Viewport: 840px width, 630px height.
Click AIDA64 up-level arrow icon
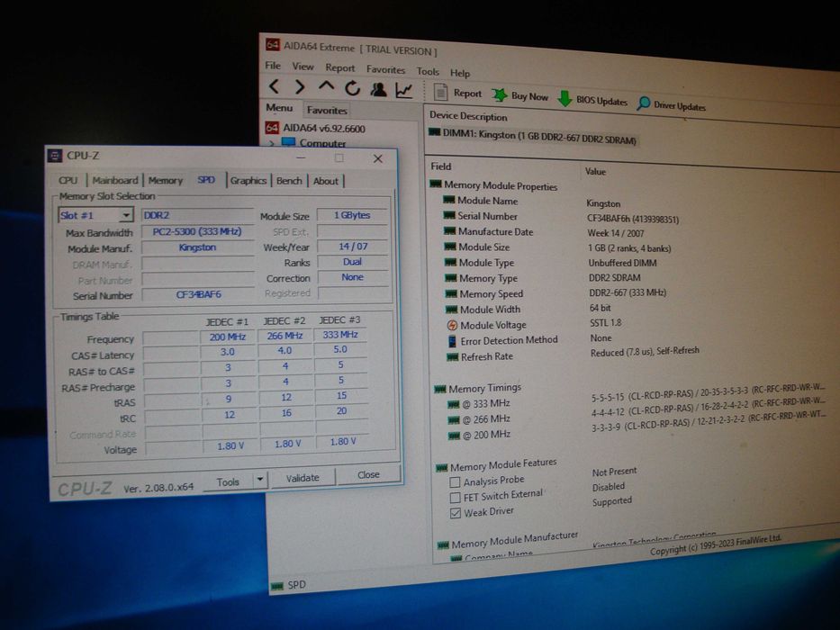click(x=326, y=86)
